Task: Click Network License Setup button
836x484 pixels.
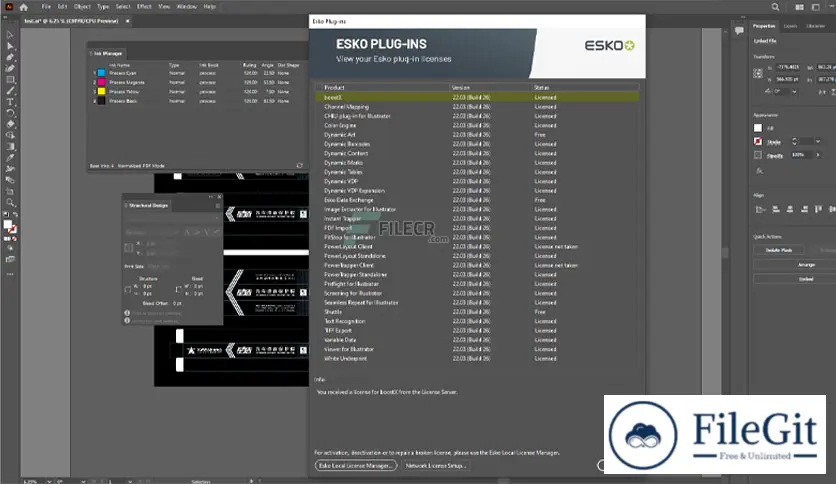Action: (436, 465)
